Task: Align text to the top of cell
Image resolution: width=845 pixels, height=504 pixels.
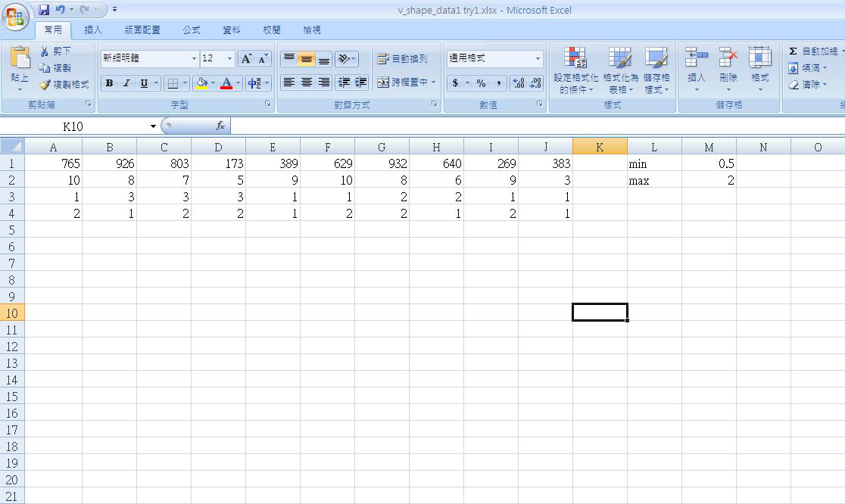Action: (288, 59)
